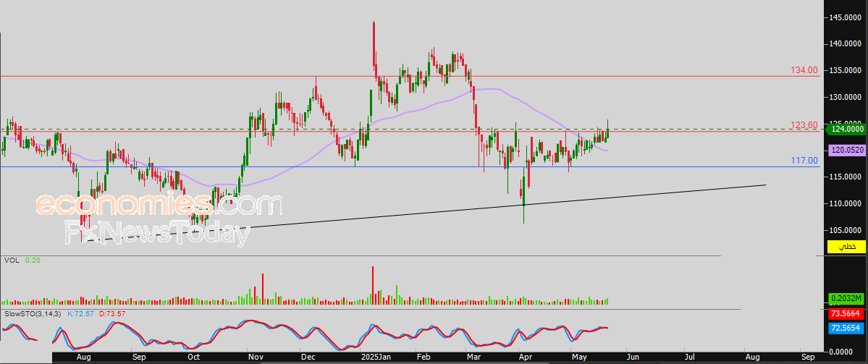Image resolution: width=868 pixels, height=364 pixels.
Task: Click the 135.0000 price axis label
Action: point(846,71)
